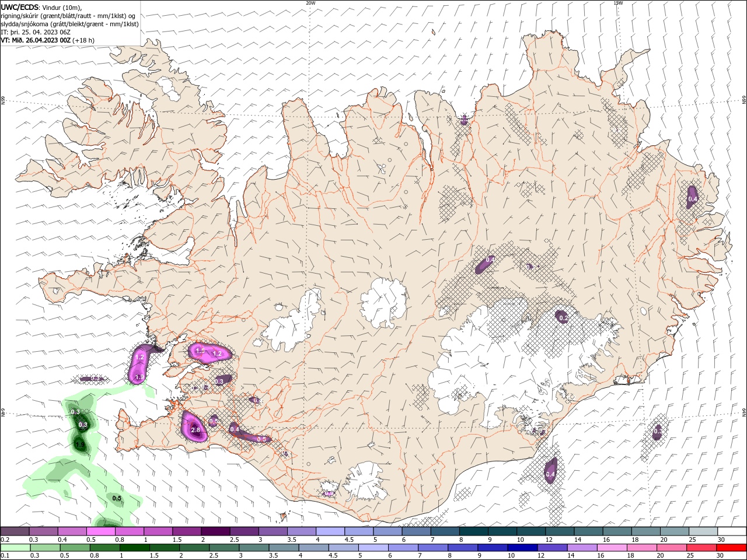Pick the violet lower swatch labeled 12
The image size is (747, 560).
point(553,548)
